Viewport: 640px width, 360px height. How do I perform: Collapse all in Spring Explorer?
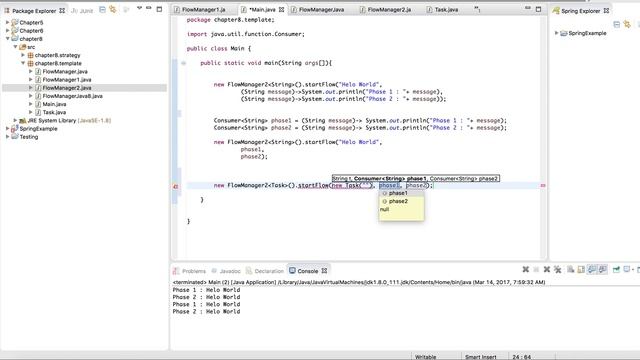617,25
